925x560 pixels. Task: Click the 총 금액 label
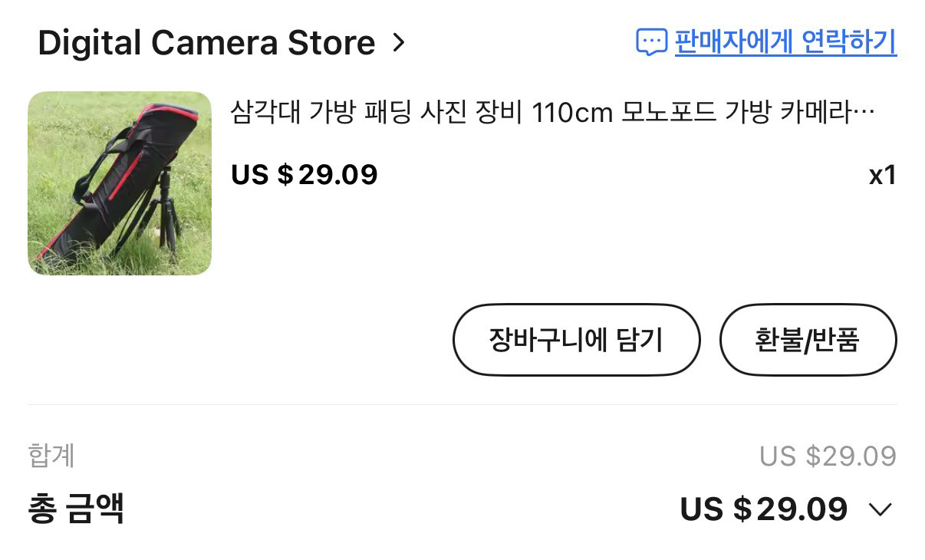(x=76, y=509)
